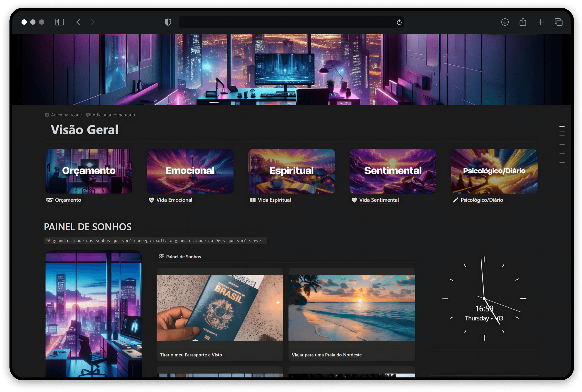Click Adicionar comentário button

[x=111, y=115]
